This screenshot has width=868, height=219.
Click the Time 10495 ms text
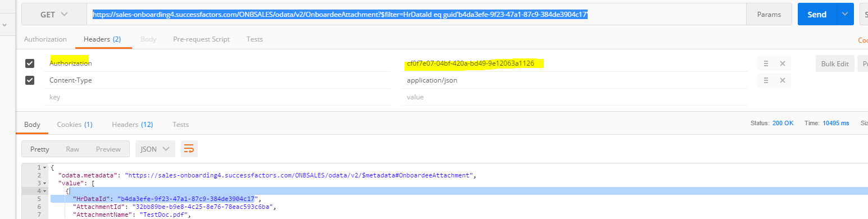pos(826,123)
